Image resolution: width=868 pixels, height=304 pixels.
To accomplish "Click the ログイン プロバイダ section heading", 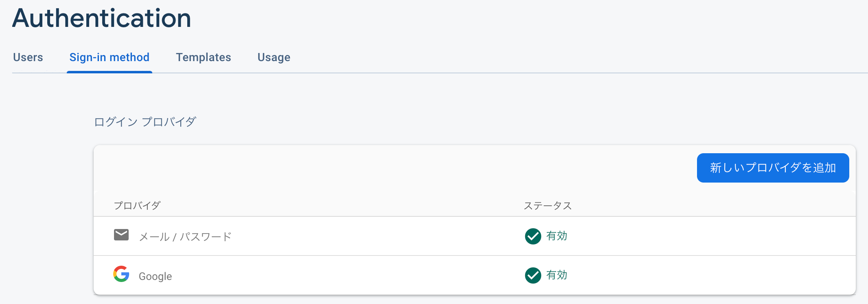I will pos(145,121).
